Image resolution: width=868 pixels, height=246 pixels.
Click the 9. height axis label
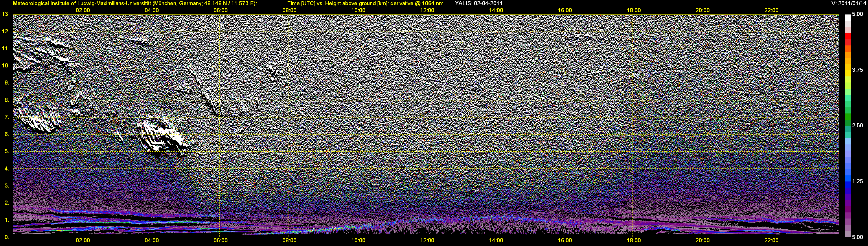tap(7, 82)
